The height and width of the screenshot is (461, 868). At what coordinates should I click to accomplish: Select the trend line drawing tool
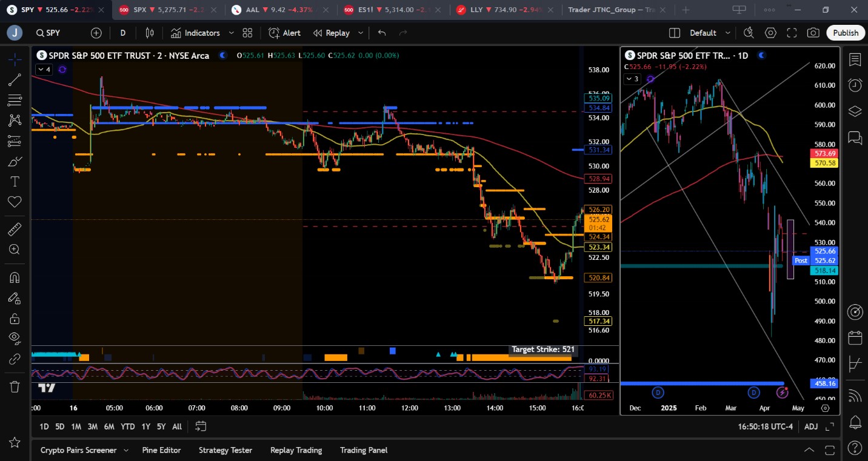pyautogui.click(x=15, y=79)
